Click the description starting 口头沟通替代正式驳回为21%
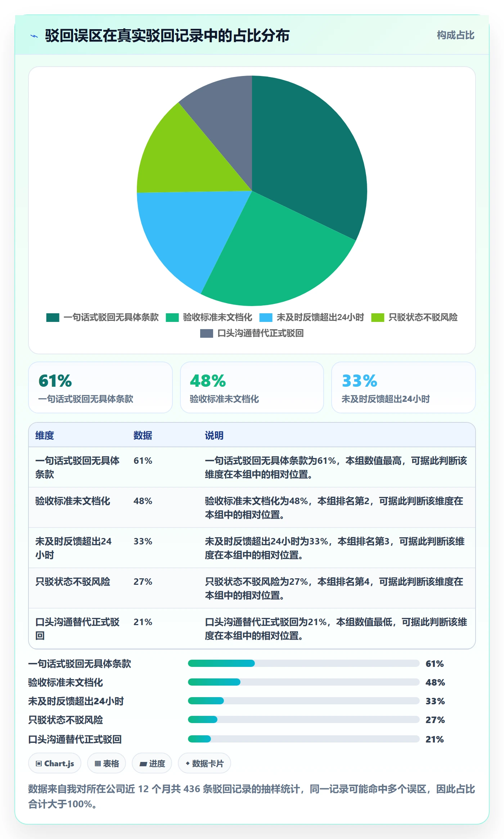Viewport: 504px width, 839px height. tap(336, 629)
